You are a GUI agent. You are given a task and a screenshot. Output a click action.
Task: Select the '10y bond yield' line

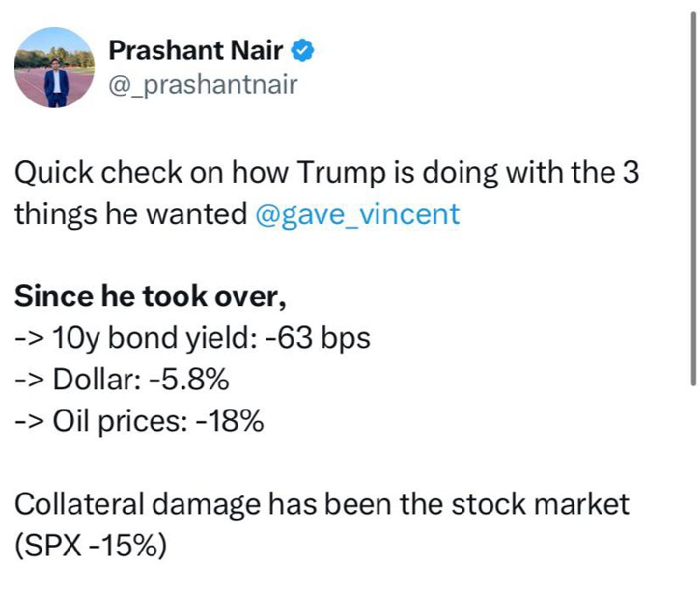click(x=192, y=338)
